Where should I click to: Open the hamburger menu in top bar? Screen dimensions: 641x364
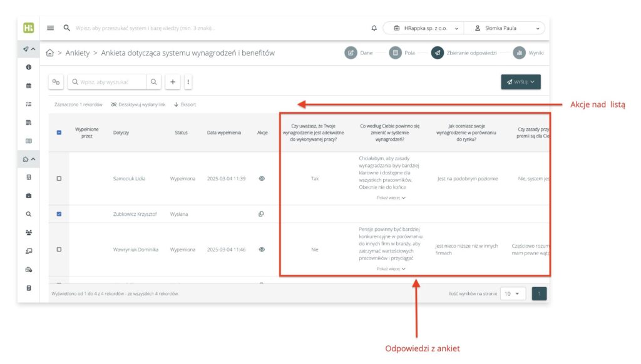pos(51,28)
